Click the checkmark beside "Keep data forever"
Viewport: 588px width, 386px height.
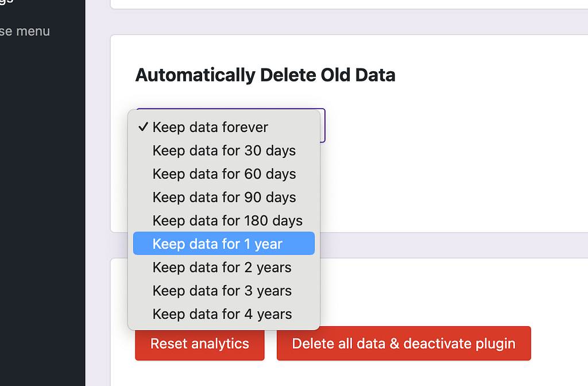[143, 127]
